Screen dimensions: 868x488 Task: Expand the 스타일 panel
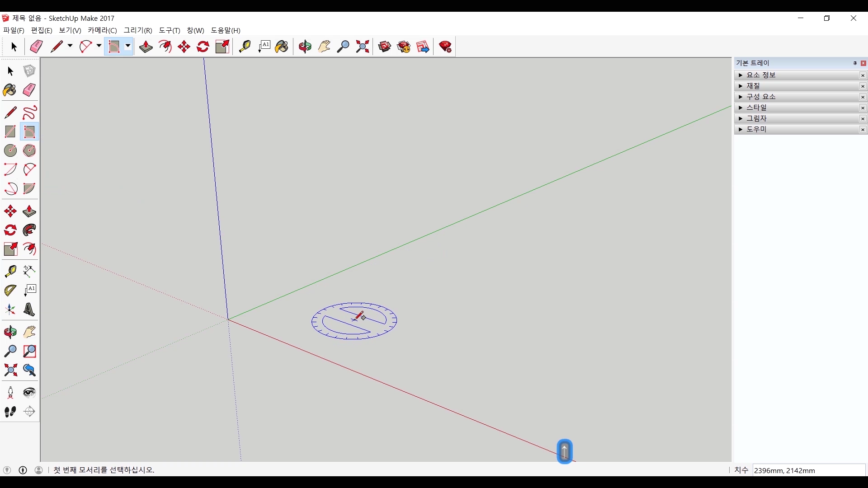tap(741, 108)
